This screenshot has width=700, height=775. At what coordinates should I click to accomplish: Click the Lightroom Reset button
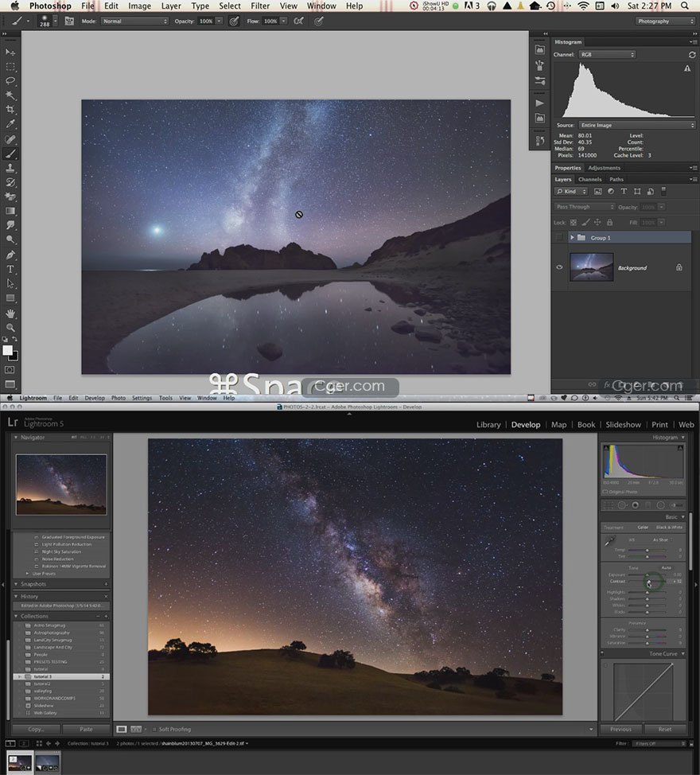point(665,729)
